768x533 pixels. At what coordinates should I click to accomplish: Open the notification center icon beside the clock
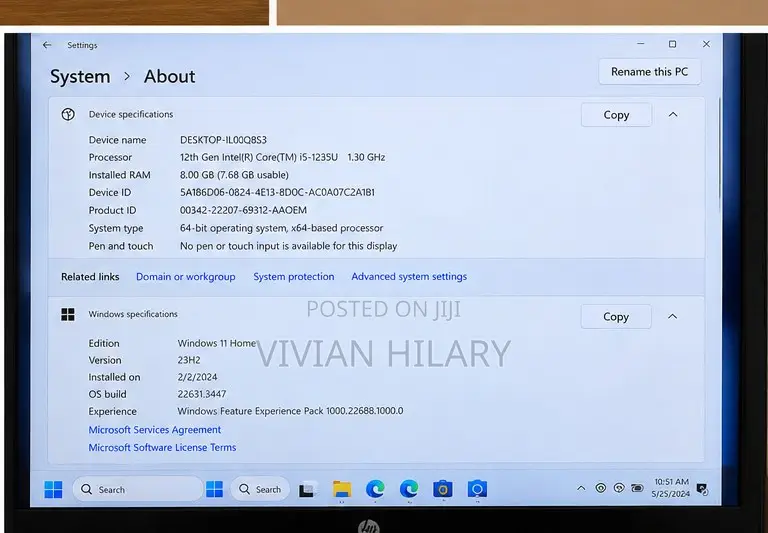[702, 489]
